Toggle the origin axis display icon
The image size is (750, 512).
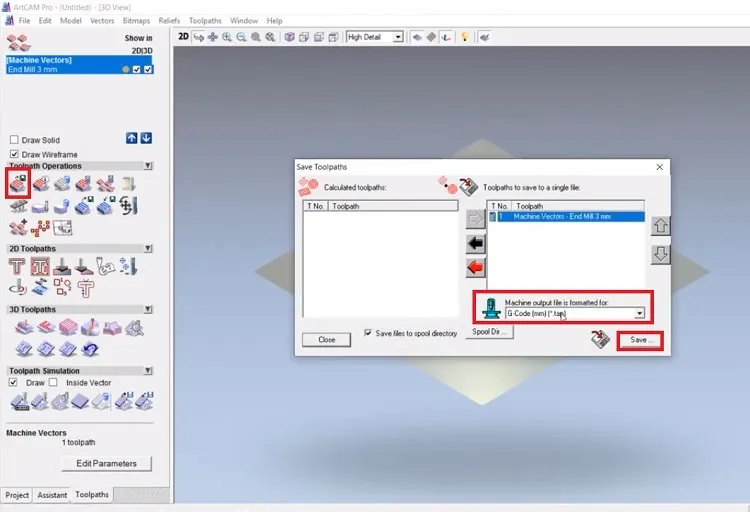(446, 37)
